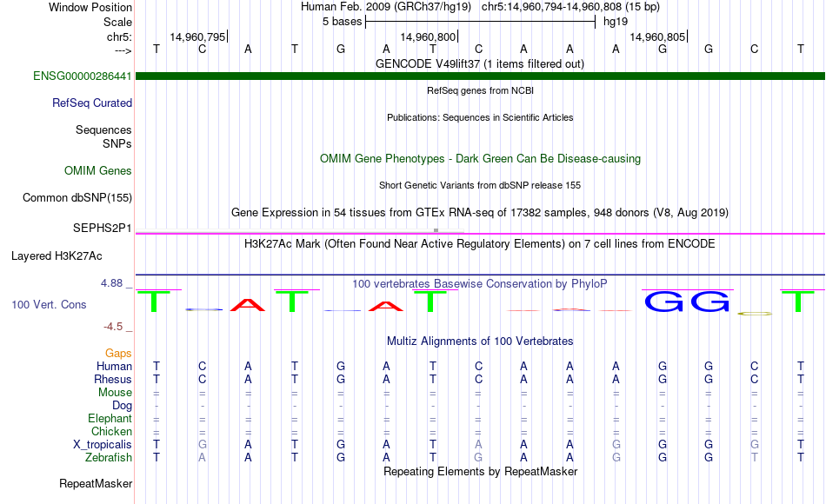Click the -4.5 PhyloP lower limit value
The height and width of the screenshot is (504, 826).
click(113, 327)
